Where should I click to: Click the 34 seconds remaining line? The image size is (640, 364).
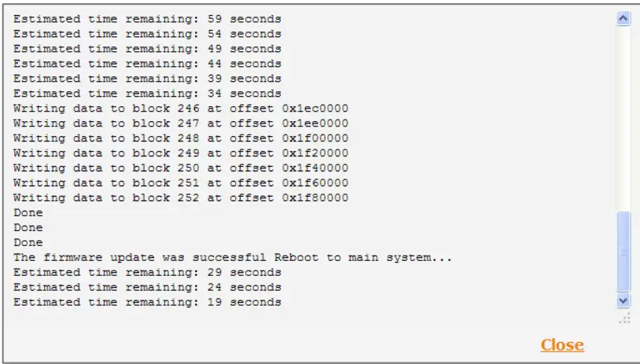tap(147, 93)
